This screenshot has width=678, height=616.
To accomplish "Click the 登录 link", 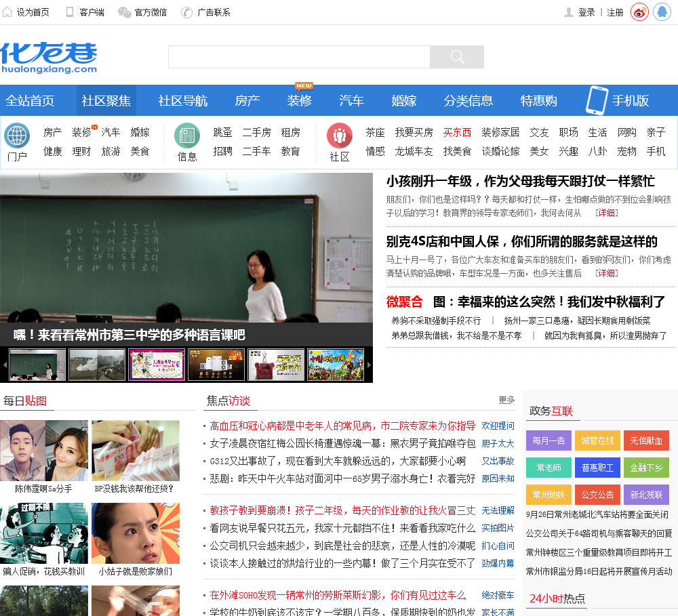I will tap(586, 12).
